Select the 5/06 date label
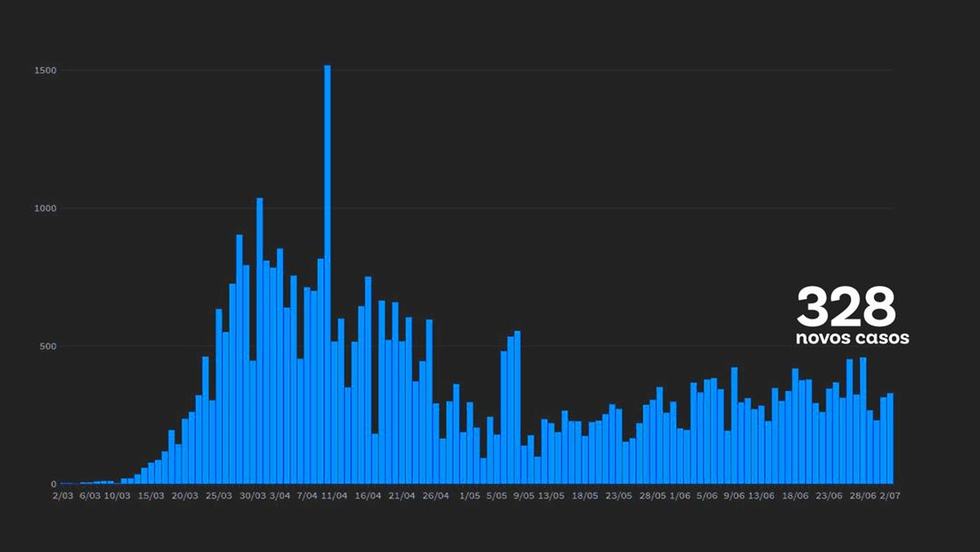 (x=707, y=496)
